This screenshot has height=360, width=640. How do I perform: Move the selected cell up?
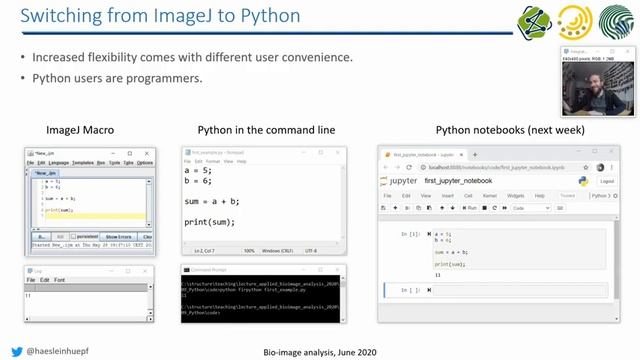coord(442,208)
